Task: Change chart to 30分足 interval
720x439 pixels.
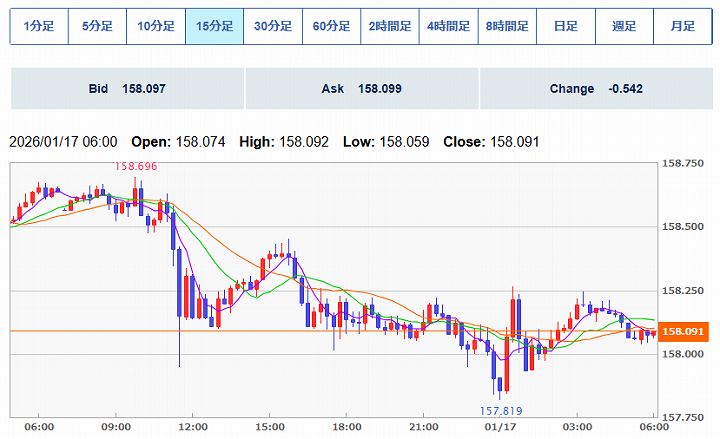Action: pyautogui.click(x=273, y=27)
